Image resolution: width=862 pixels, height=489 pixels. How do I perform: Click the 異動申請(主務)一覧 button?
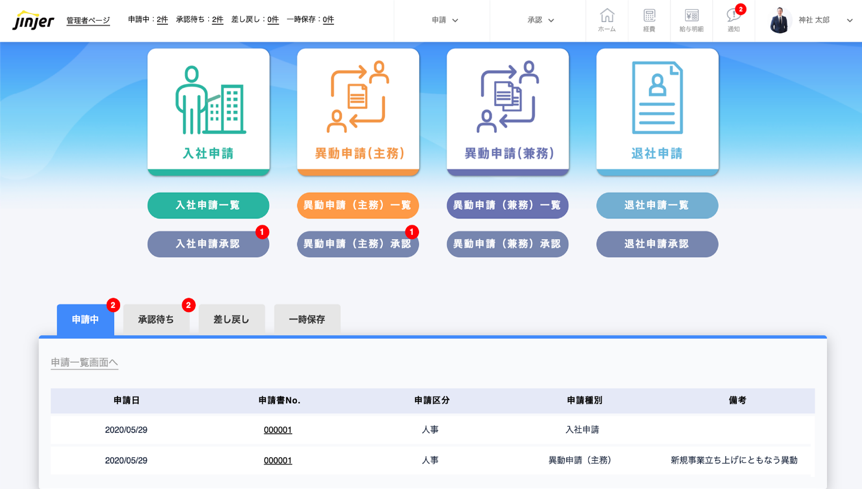point(358,205)
